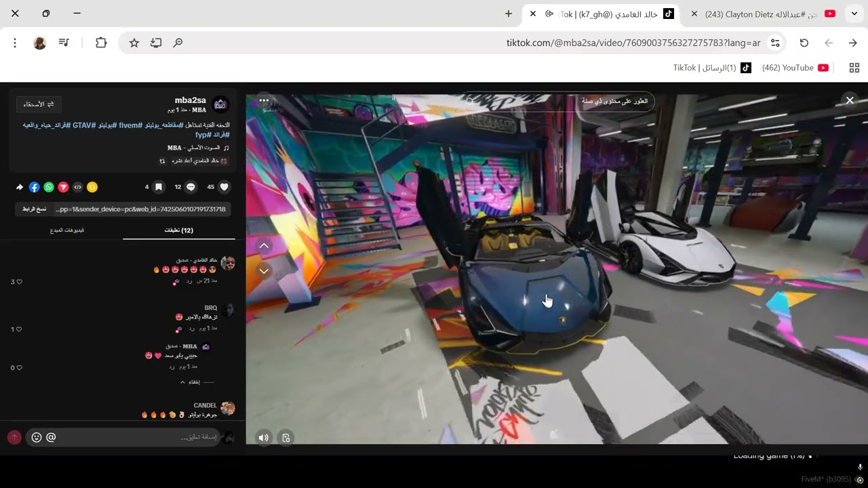Open the apps grid in bookmarks bar
The width and height of the screenshot is (868, 488).
[854, 68]
